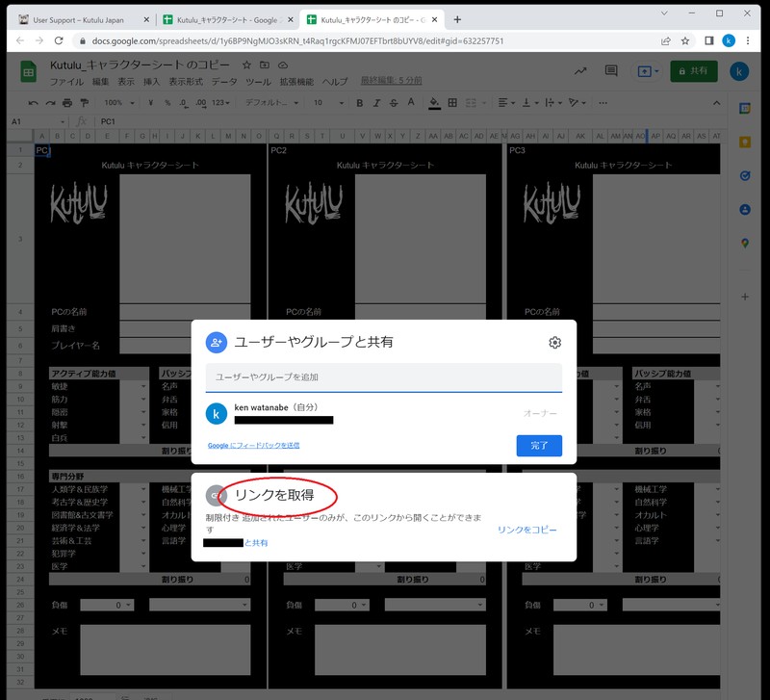Click the strikethrough icon in toolbar
Image resolution: width=770 pixels, height=700 pixels.
point(394,103)
